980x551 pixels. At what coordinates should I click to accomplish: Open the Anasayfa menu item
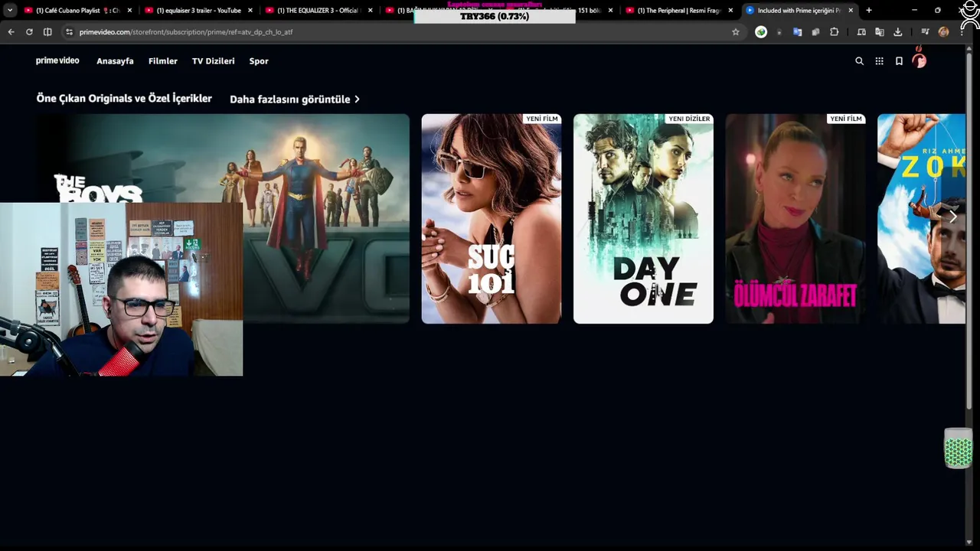115,61
